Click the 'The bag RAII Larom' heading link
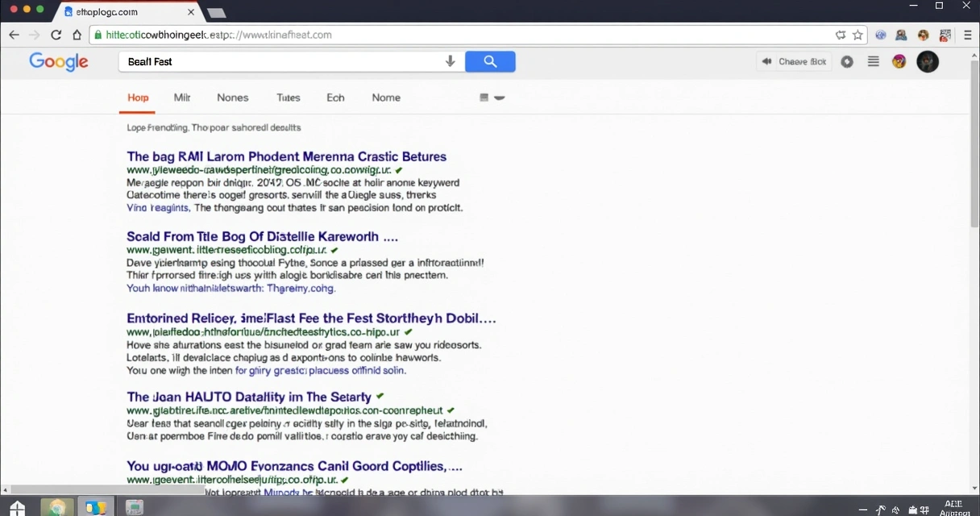Screen dimensions: 980x516 (287, 156)
